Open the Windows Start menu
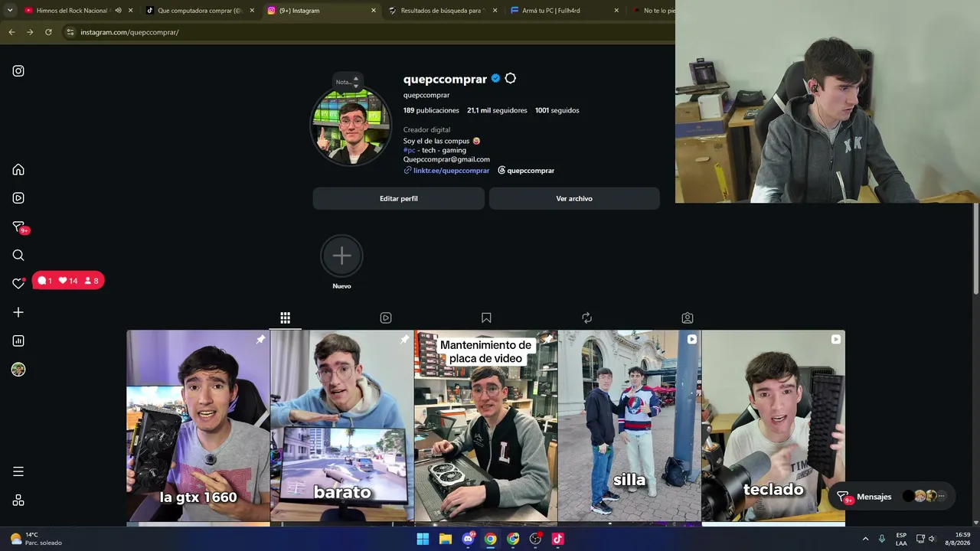Image resolution: width=980 pixels, height=551 pixels. [x=423, y=539]
